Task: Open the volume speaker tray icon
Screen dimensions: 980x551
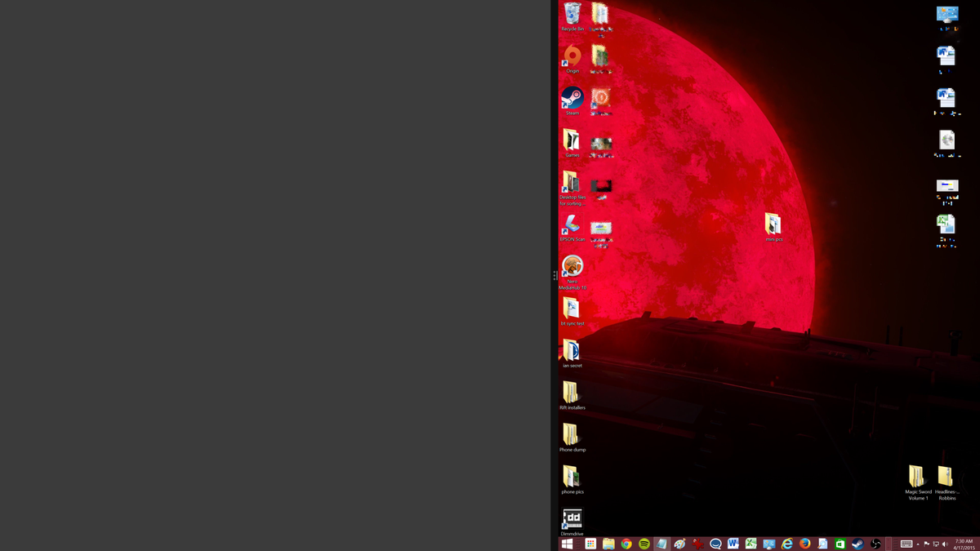Action: [945, 544]
